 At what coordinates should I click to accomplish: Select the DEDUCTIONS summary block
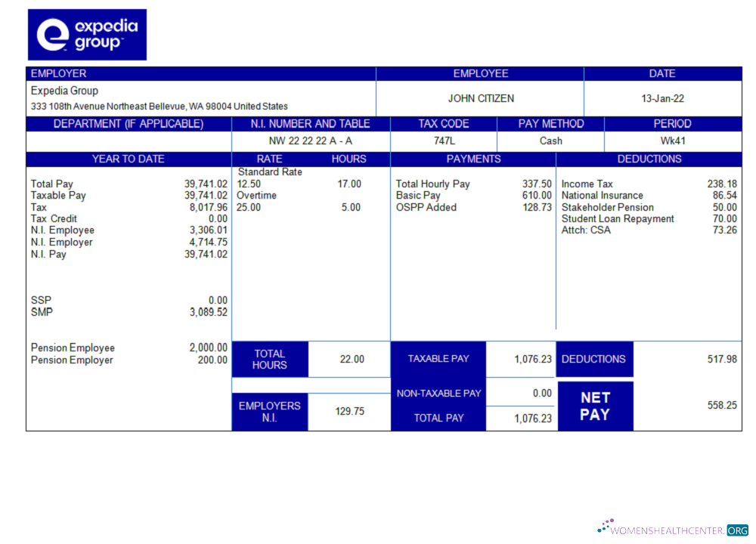[594, 359]
